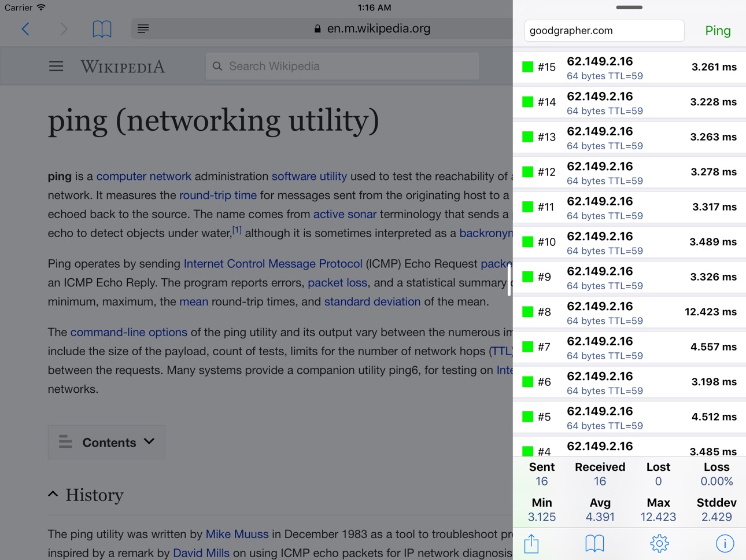Select ping result row #15
The height and width of the screenshot is (560, 746).
tap(629, 68)
